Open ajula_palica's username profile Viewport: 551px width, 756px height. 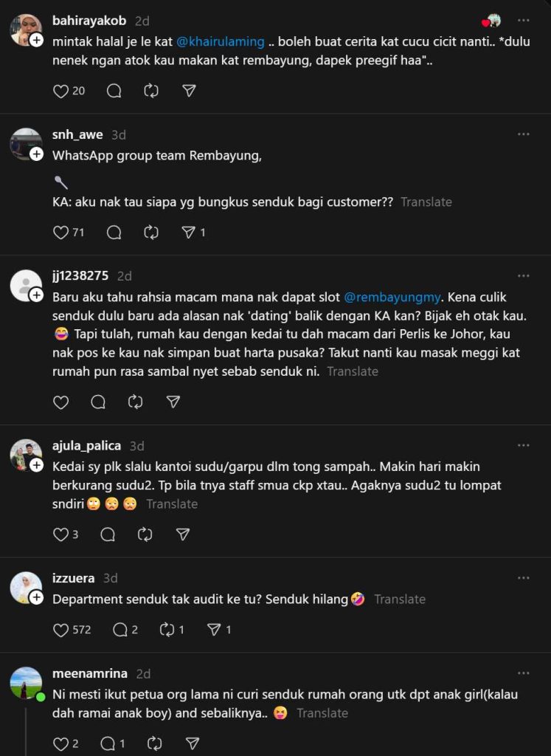(86, 446)
